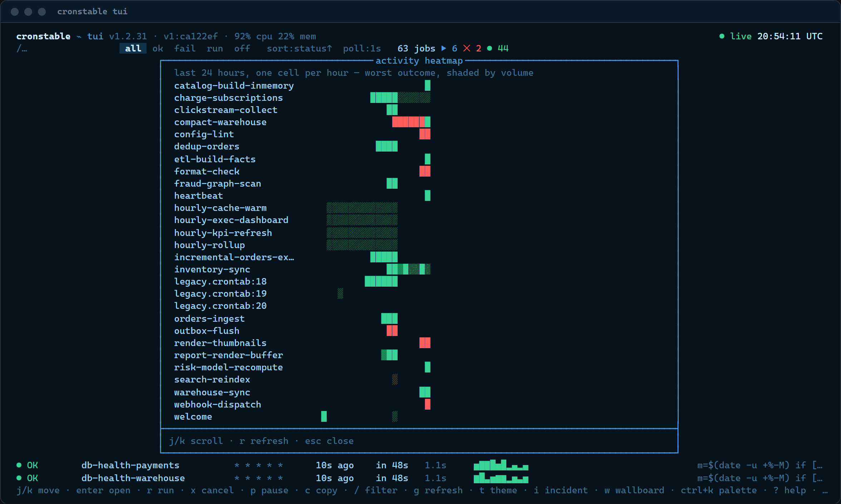Select the etl-build-facts row label
The width and height of the screenshot is (841, 504).
[x=215, y=159]
